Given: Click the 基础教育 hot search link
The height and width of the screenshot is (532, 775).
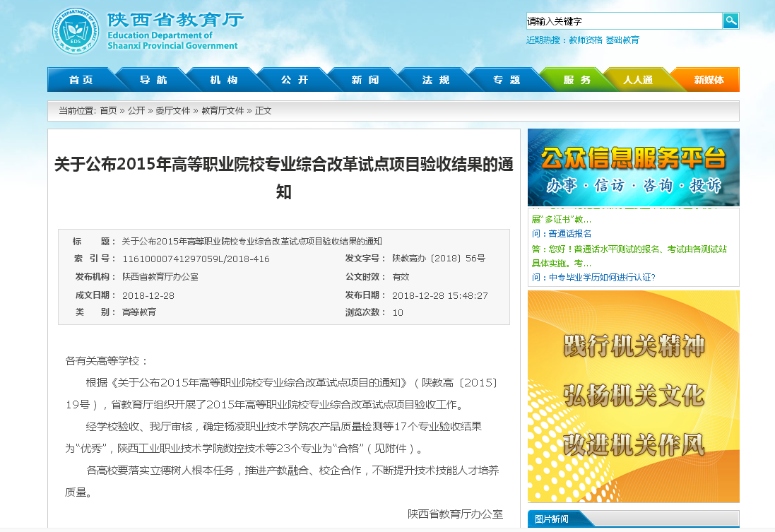Looking at the screenshot, I should tap(622, 40).
